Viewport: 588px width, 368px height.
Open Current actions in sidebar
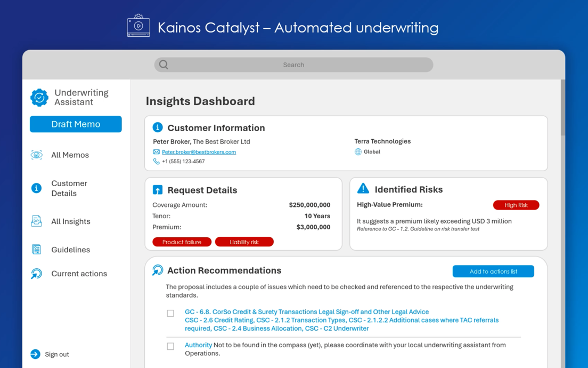point(79,274)
